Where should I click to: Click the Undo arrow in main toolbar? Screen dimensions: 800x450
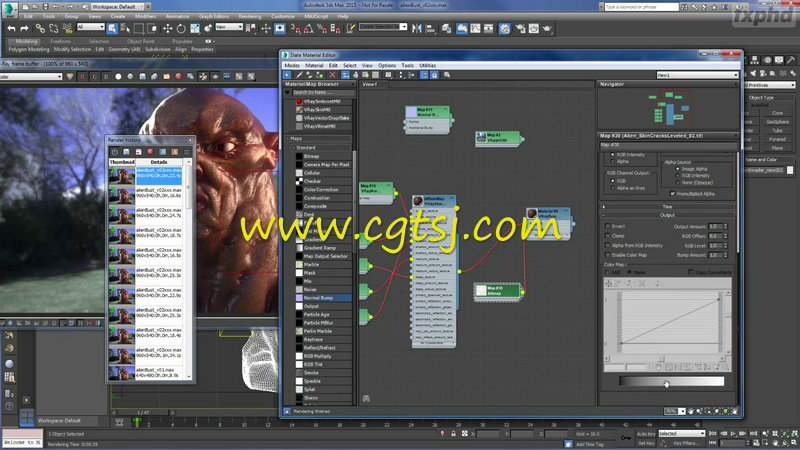coord(11,29)
